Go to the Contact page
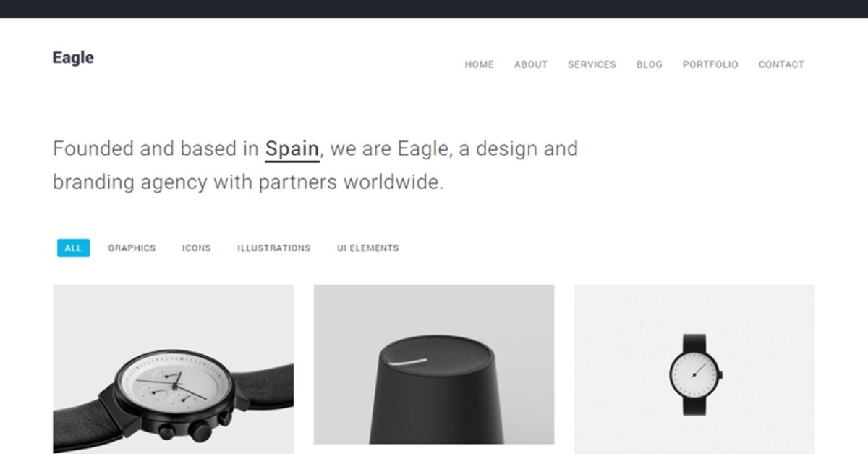The width and height of the screenshot is (868, 454). [x=781, y=64]
